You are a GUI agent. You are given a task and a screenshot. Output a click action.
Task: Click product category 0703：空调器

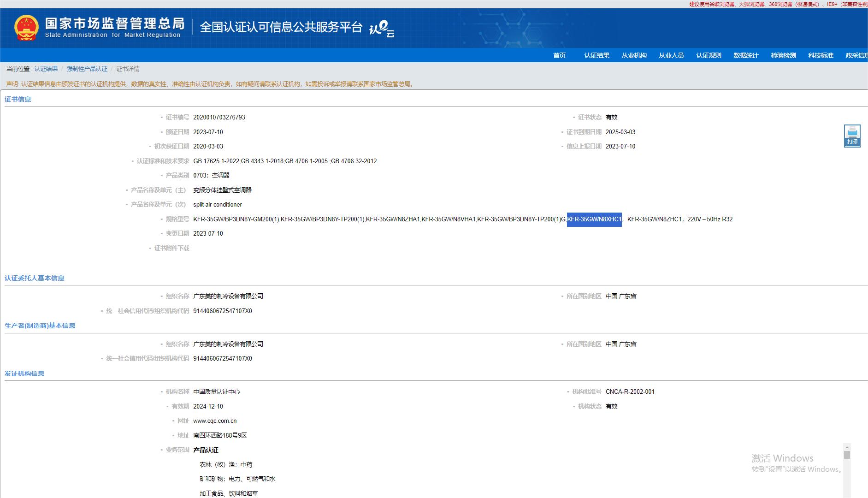click(212, 175)
